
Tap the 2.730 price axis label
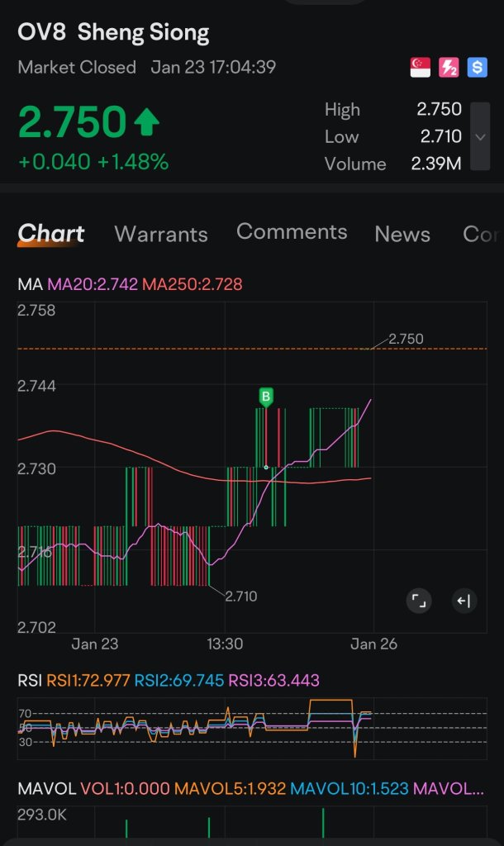click(x=36, y=469)
